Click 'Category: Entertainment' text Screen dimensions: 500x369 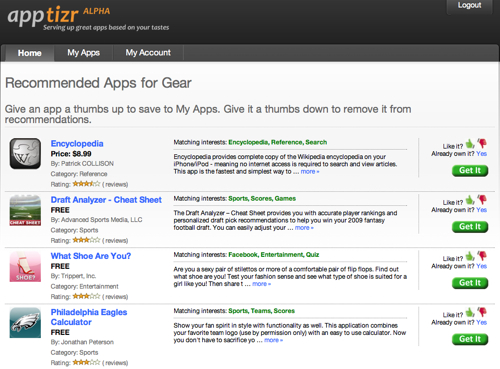(x=84, y=287)
